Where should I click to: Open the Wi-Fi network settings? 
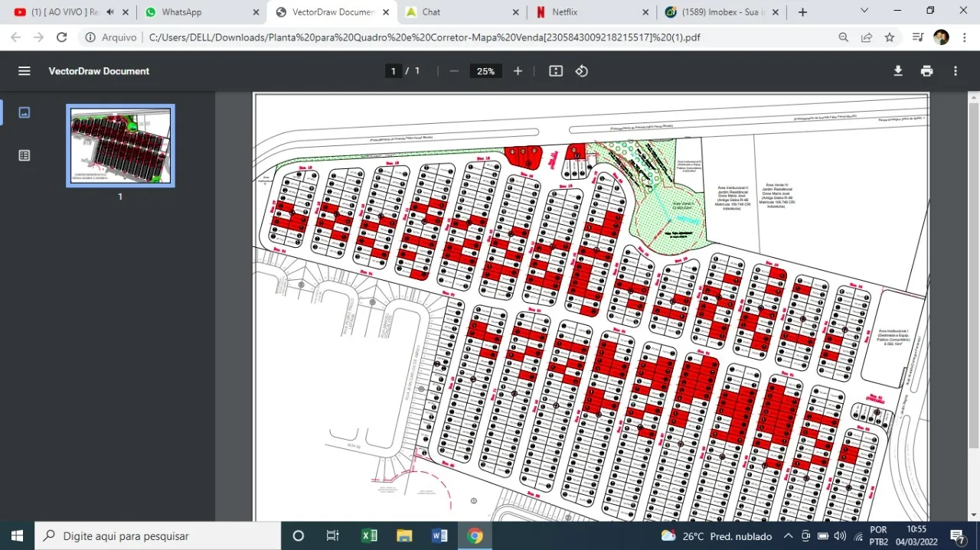click(858, 535)
